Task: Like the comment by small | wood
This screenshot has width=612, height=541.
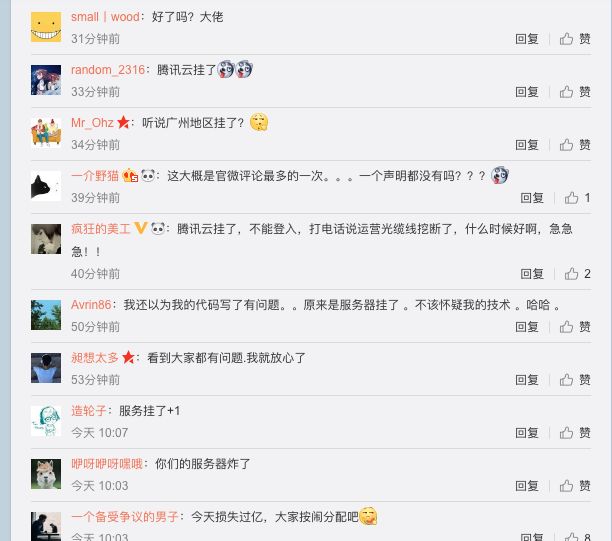Action: [x=575, y=39]
